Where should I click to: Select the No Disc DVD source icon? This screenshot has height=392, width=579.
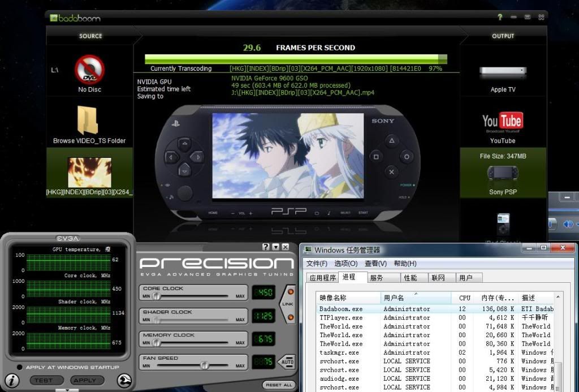pyautogui.click(x=90, y=70)
